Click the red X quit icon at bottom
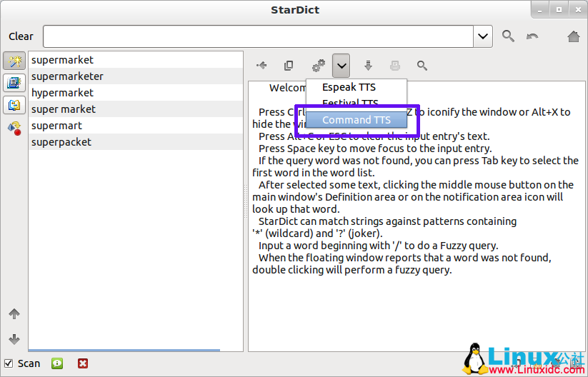The width and height of the screenshot is (588, 377). click(83, 363)
